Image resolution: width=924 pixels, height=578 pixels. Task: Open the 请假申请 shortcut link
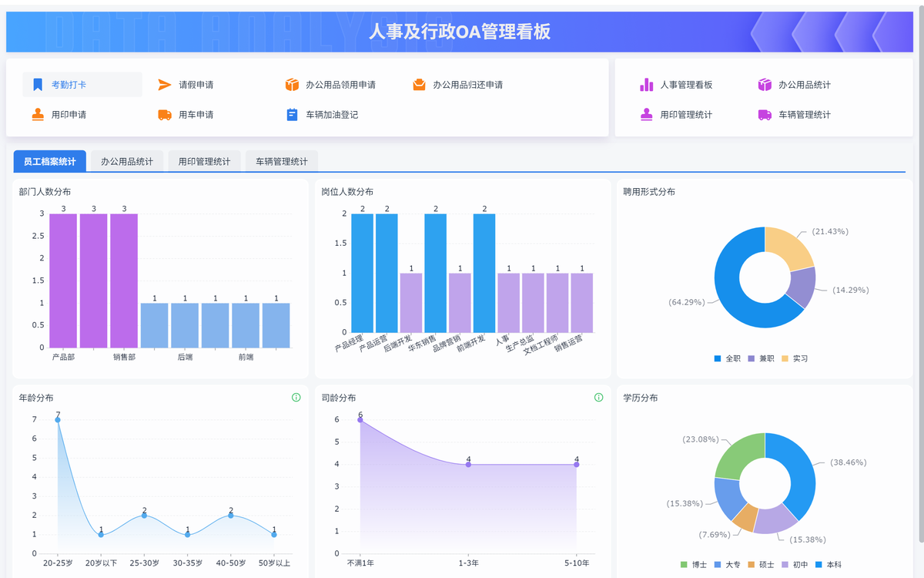pyautogui.click(x=196, y=85)
